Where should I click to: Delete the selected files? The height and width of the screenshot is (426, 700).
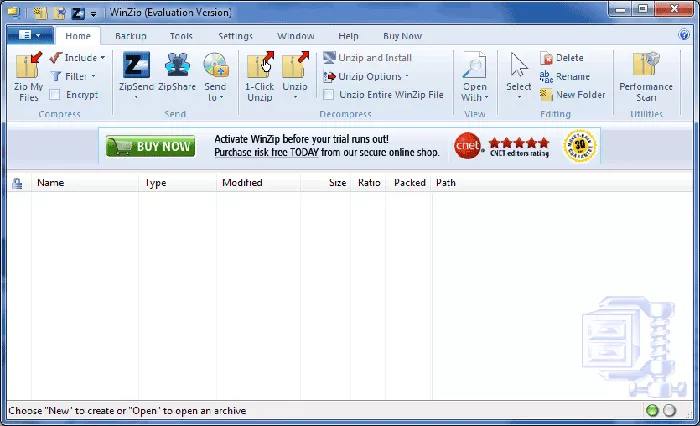(562, 58)
